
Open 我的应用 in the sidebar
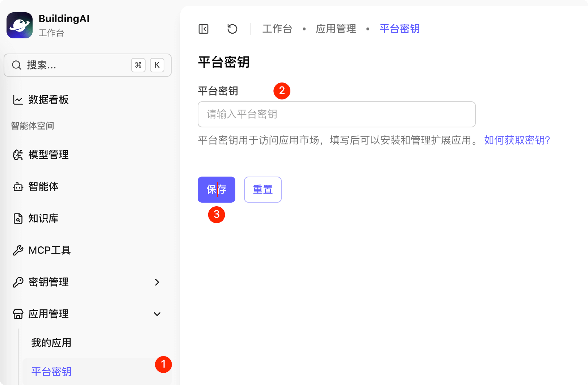tap(51, 343)
